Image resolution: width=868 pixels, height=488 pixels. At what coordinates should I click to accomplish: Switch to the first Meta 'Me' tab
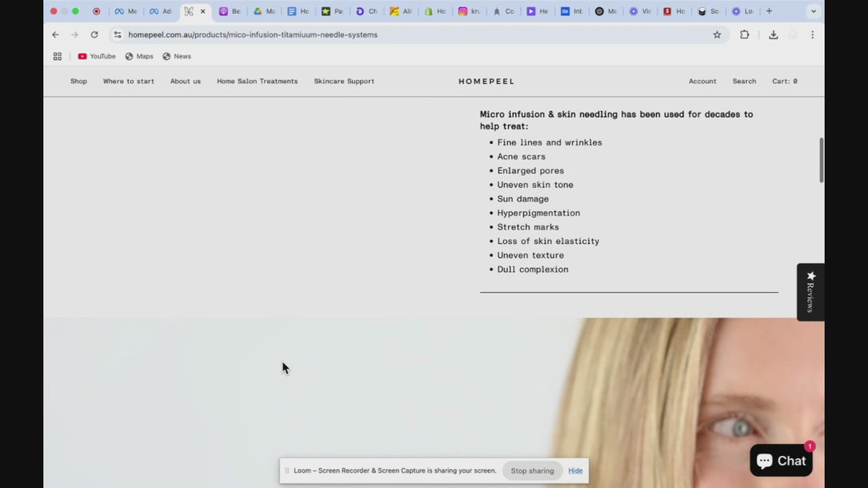point(126,11)
